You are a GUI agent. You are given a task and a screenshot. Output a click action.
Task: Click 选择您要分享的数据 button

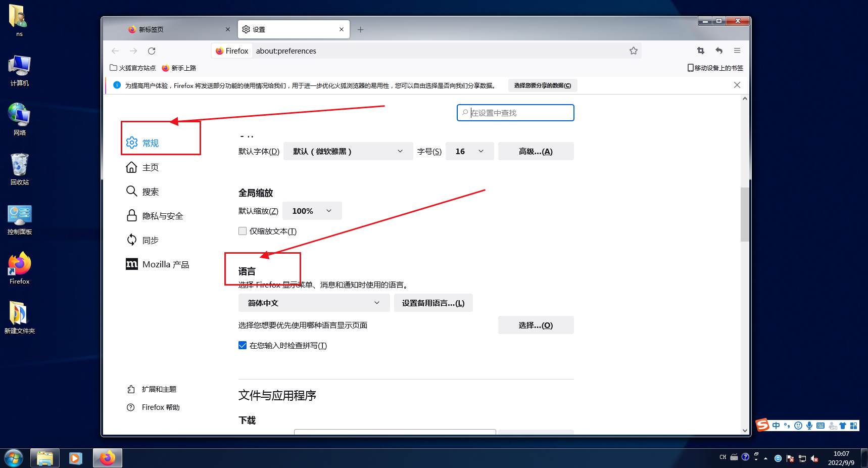tap(543, 85)
